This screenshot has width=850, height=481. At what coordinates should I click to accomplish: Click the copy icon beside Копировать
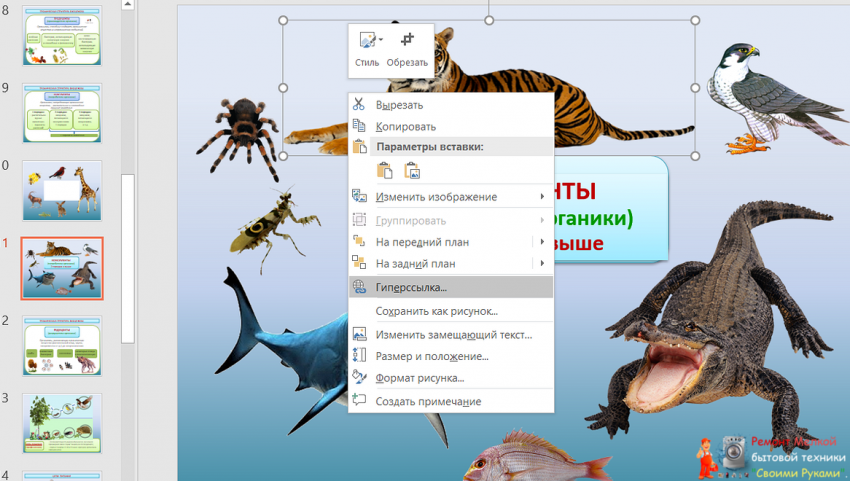pyautogui.click(x=360, y=126)
